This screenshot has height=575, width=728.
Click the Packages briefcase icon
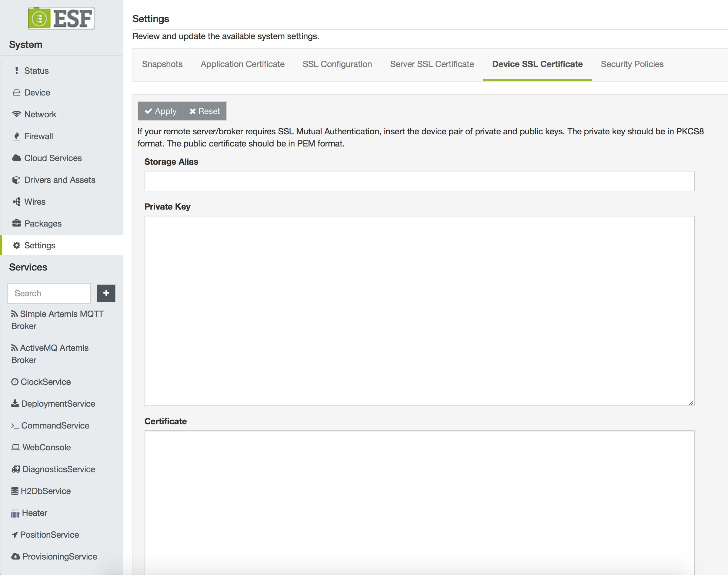pos(16,223)
